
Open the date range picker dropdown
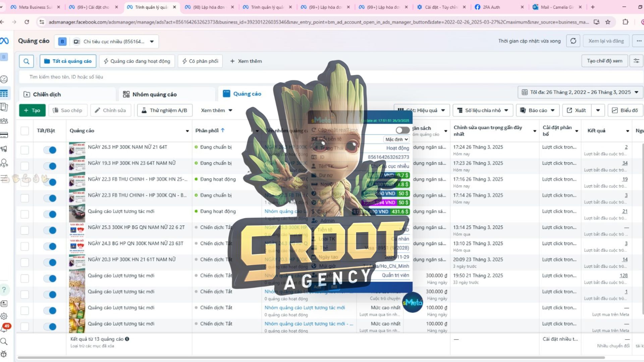tap(581, 92)
